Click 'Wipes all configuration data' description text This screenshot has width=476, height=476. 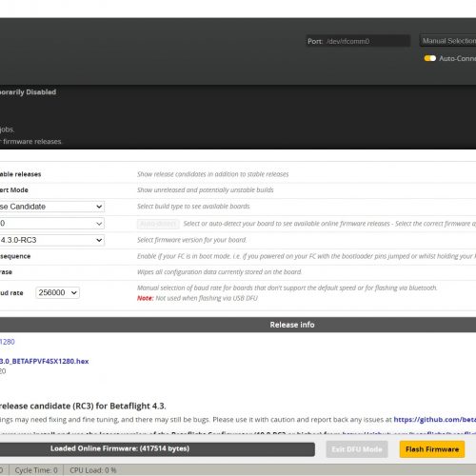point(219,272)
